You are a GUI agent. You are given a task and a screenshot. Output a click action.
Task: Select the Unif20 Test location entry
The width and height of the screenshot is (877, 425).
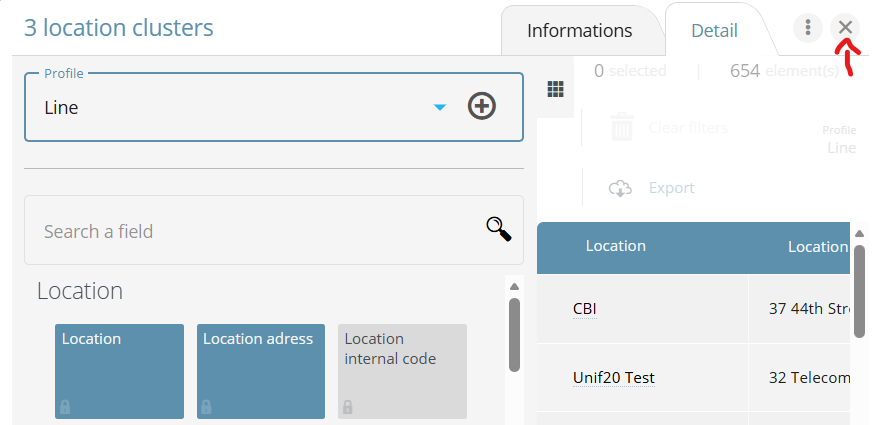coord(613,378)
